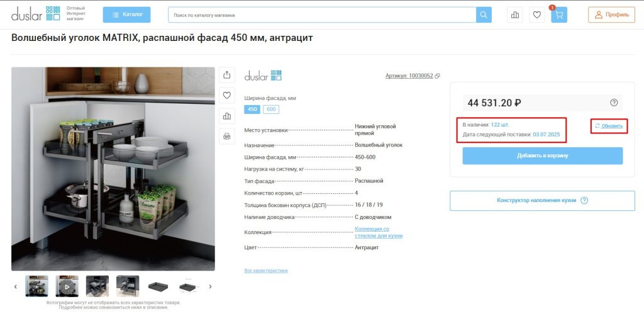644x316 pixels.
Task: Click the duslar brand logo above specs
Action: coord(263,76)
